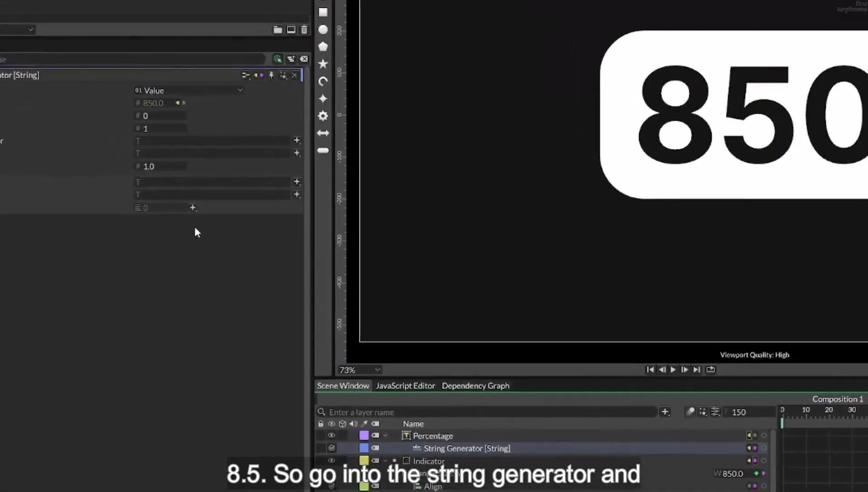
Task: Open the viewport zoom 73% dropdown
Action: click(x=359, y=370)
